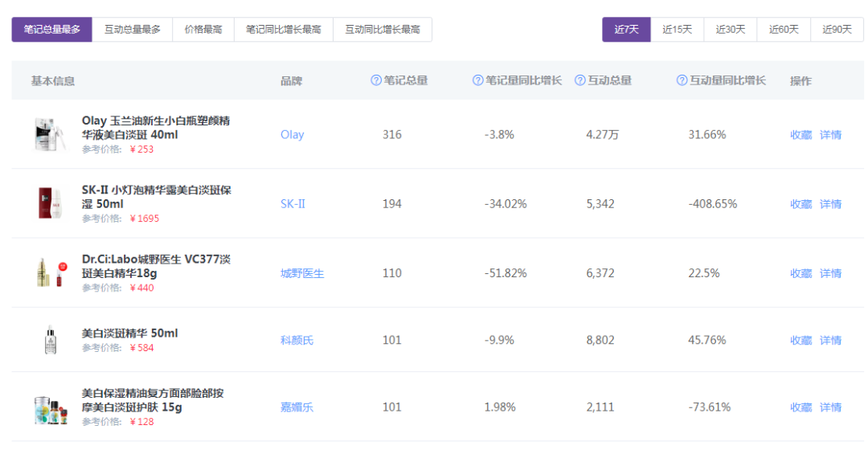This screenshot has width=868, height=450.
Task: Open the SK-II brand link
Action: tap(293, 203)
